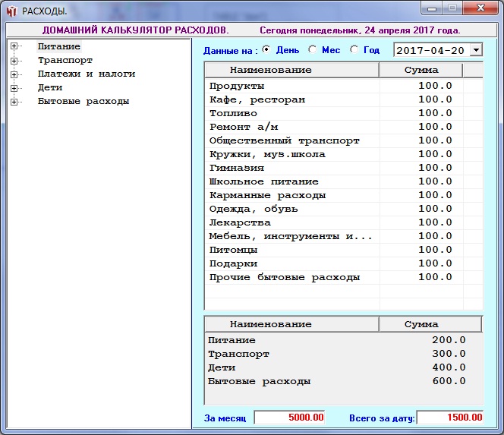Click the 200.0 sum for Питание
The image size is (504, 435).
(x=449, y=340)
